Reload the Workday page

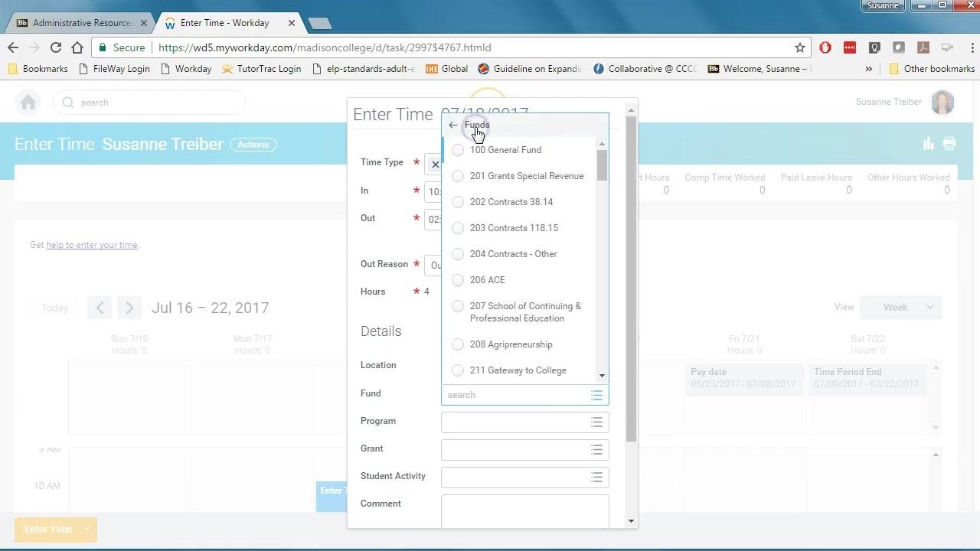56,47
